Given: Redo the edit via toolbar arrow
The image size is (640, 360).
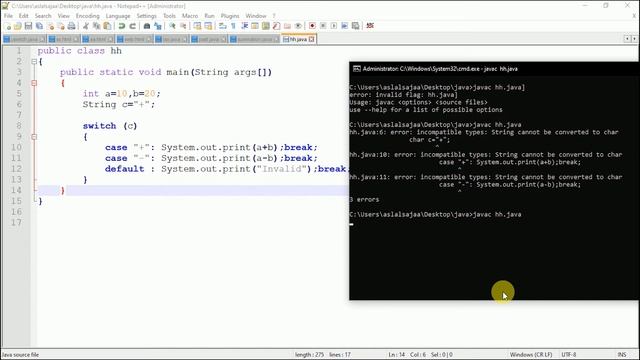Looking at the screenshot, I should click(x=132, y=26).
